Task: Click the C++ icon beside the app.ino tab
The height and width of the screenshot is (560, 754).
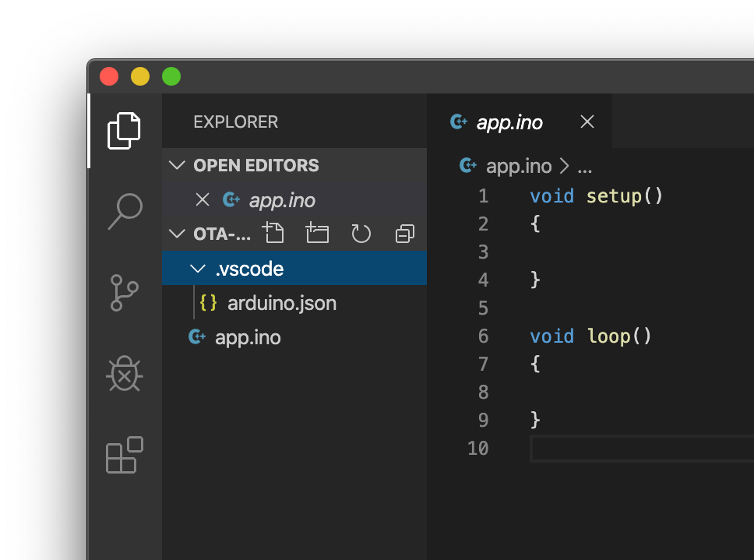Action: click(459, 122)
